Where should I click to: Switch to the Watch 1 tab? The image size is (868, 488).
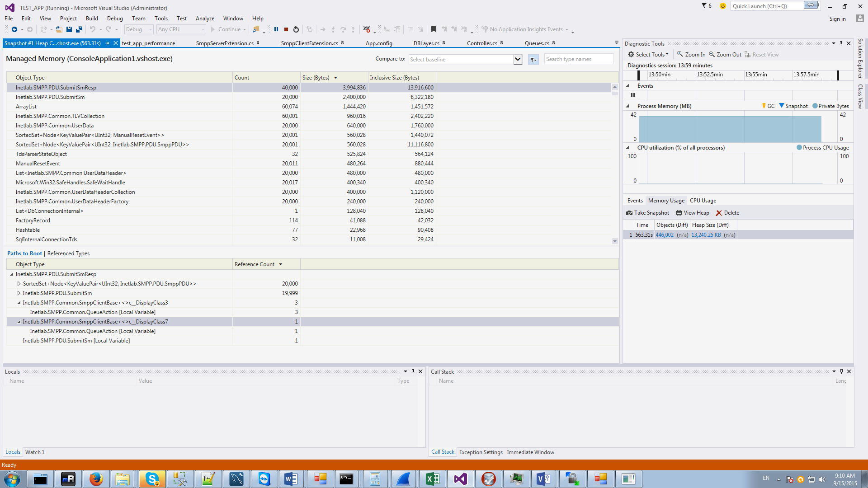[x=35, y=452]
